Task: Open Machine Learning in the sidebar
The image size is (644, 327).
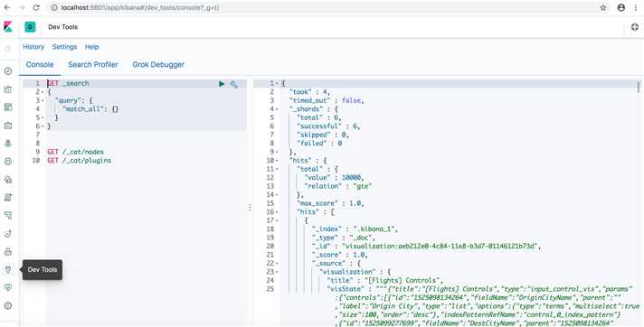Action: (8, 162)
